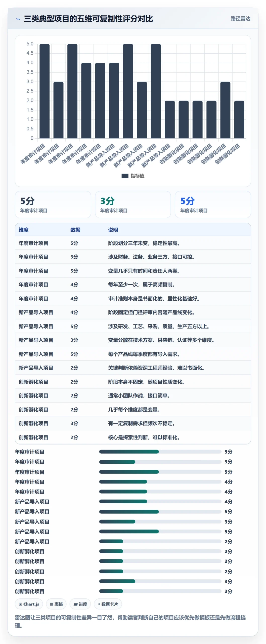
Task: Open the dark-colored 5分 stat card
Action: click(x=53, y=205)
